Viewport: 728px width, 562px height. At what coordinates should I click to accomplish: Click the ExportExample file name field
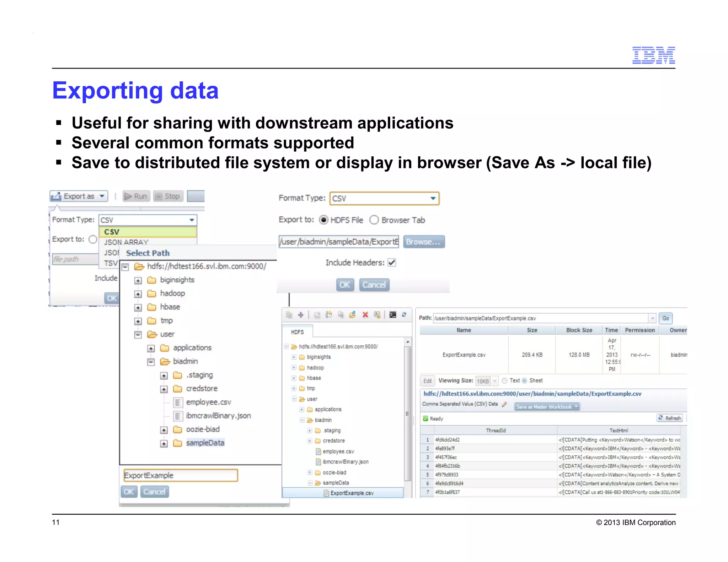tap(181, 476)
